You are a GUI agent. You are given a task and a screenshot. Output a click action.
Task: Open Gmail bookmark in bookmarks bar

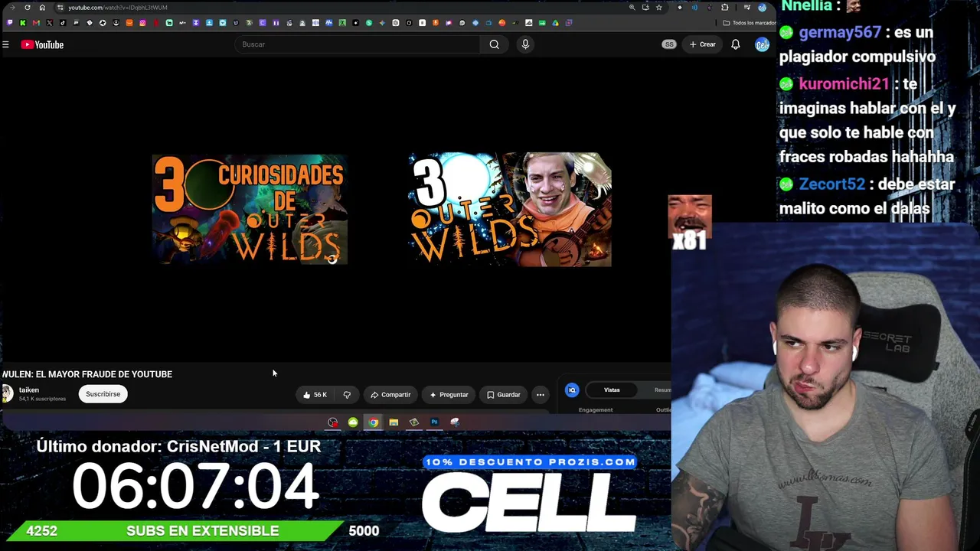pyautogui.click(x=36, y=23)
